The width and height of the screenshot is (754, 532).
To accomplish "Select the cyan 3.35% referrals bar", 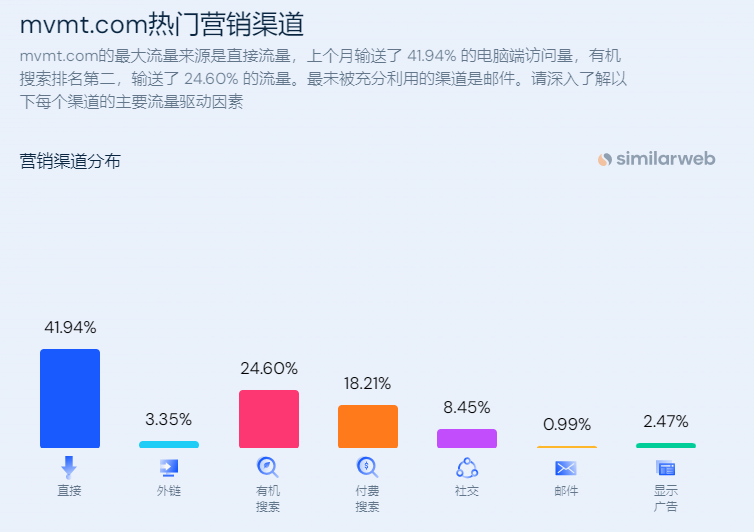I will tap(169, 444).
